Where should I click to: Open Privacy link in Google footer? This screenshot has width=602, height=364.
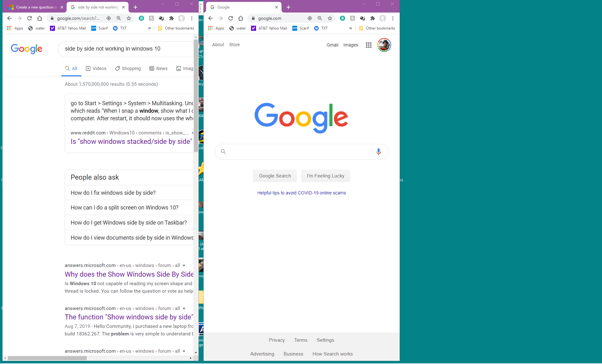pos(277,340)
